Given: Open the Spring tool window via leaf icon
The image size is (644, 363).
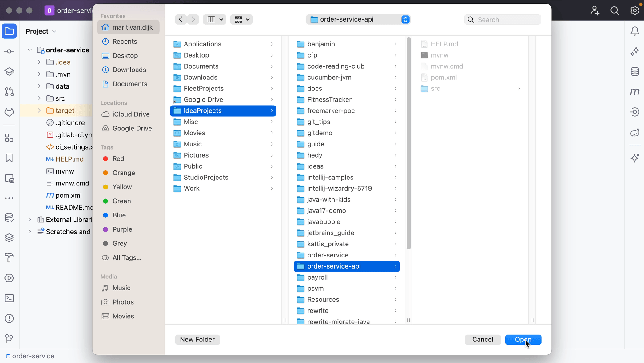Looking at the screenshot, I should click(634, 132).
